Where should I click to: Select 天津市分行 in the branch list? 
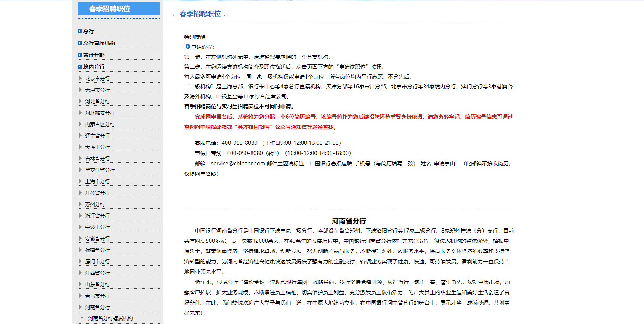(97, 90)
